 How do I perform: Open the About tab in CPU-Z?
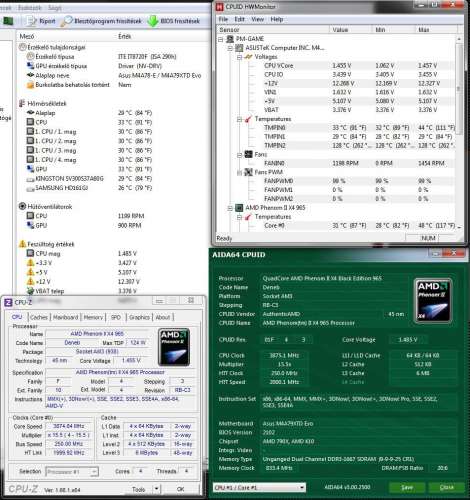(x=163, y=317)
